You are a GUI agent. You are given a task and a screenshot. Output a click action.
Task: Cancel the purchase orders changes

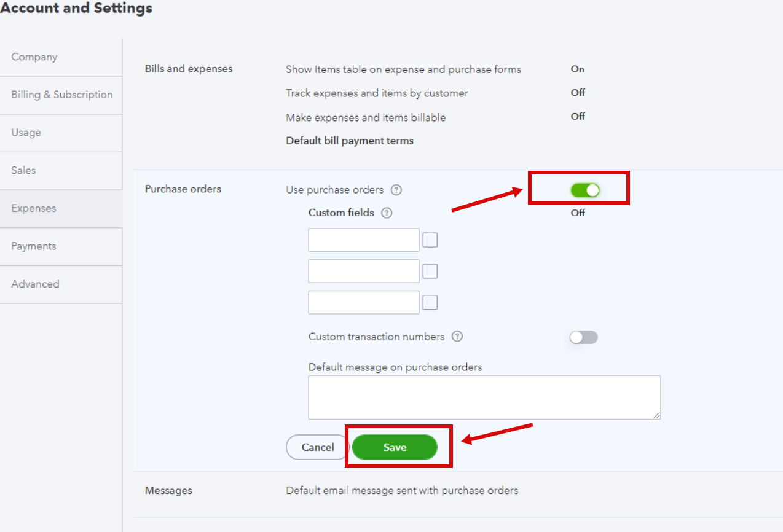click(x=318, y=447)
